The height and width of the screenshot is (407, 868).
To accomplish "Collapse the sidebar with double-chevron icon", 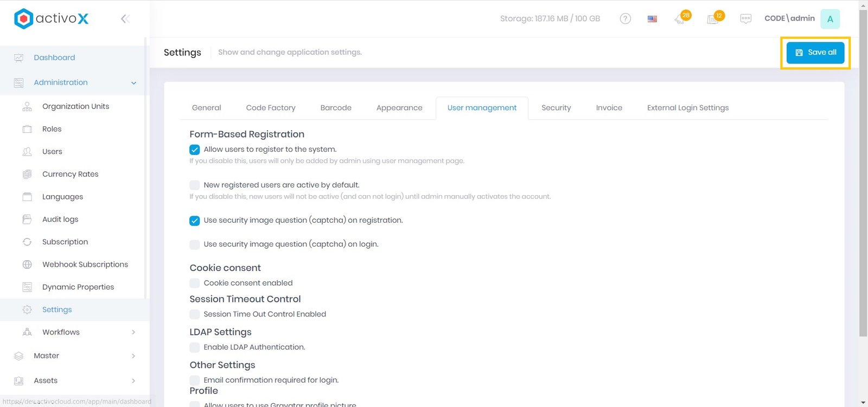I will pyautogui.click(x=125, y=19).
